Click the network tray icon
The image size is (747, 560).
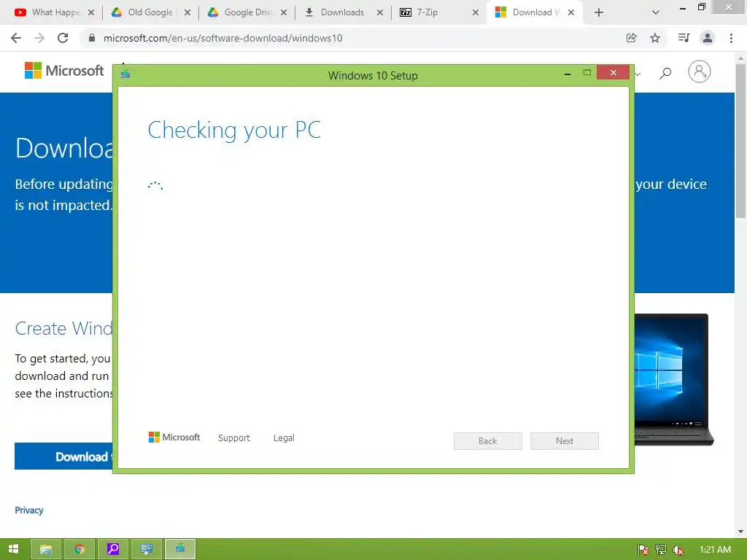661,550
